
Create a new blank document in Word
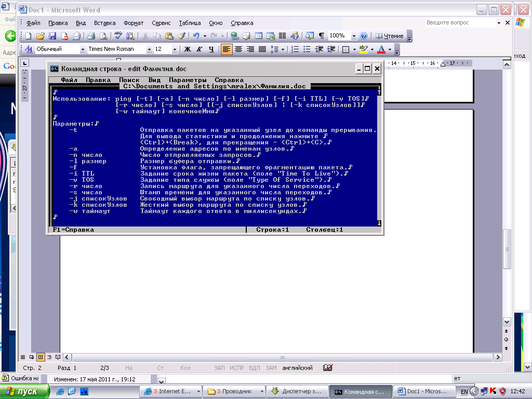29,36
